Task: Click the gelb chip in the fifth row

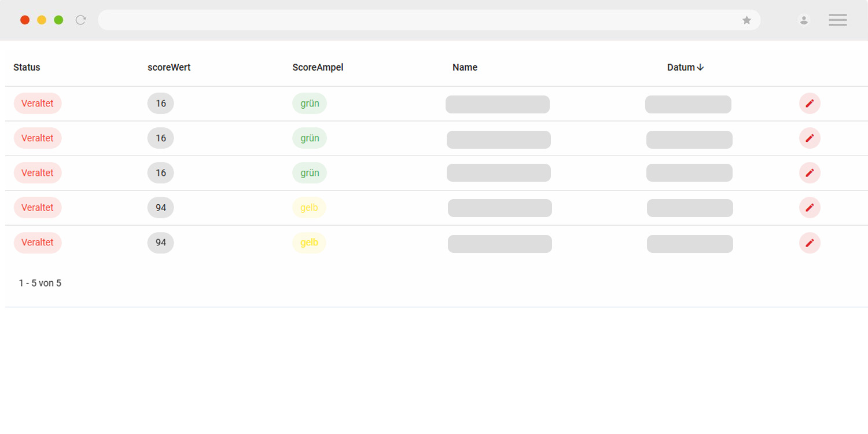Action: pyautogui.click(x=309, y=242)
